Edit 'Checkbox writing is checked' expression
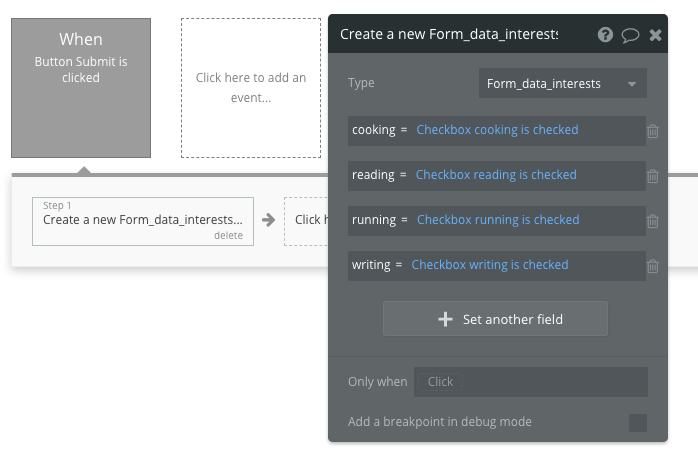The height and width of the screenshot is (455, 698). tap(490, 265)
